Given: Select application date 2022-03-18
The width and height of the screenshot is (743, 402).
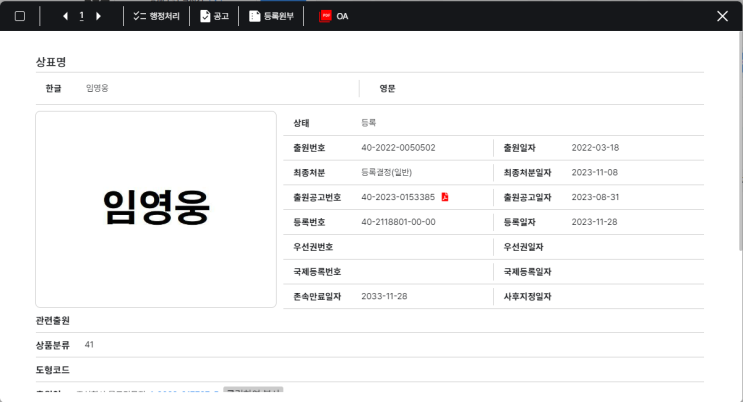Looking at the screenshot, I should [595, 147].
